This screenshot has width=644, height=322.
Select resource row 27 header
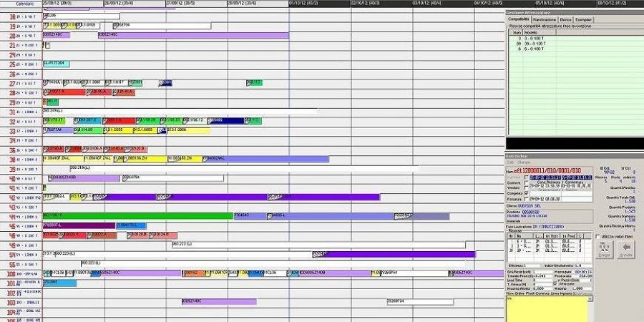tap(21, 84)
